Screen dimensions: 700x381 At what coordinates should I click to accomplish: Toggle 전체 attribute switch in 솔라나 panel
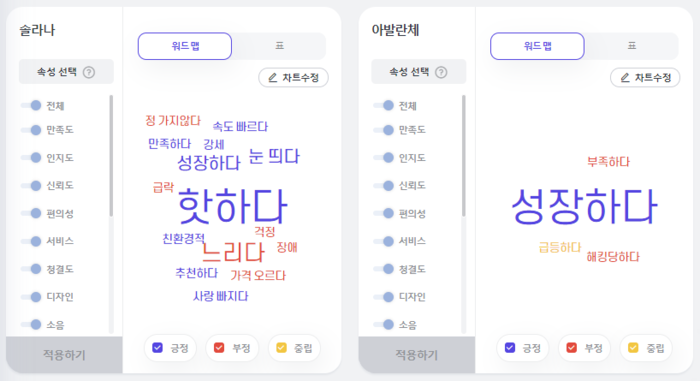click(31, 105)
